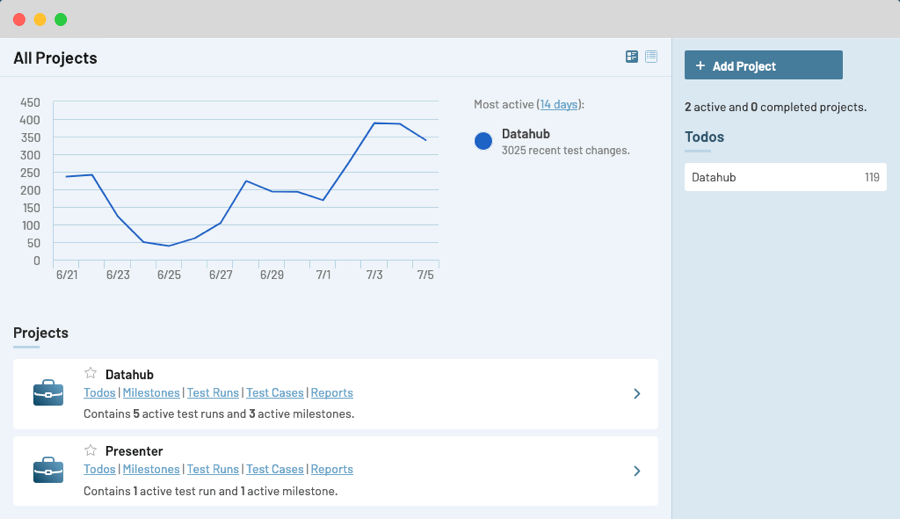Open Datahub Reports link
The image size is (900, 520).
click(x=332, y=393)
